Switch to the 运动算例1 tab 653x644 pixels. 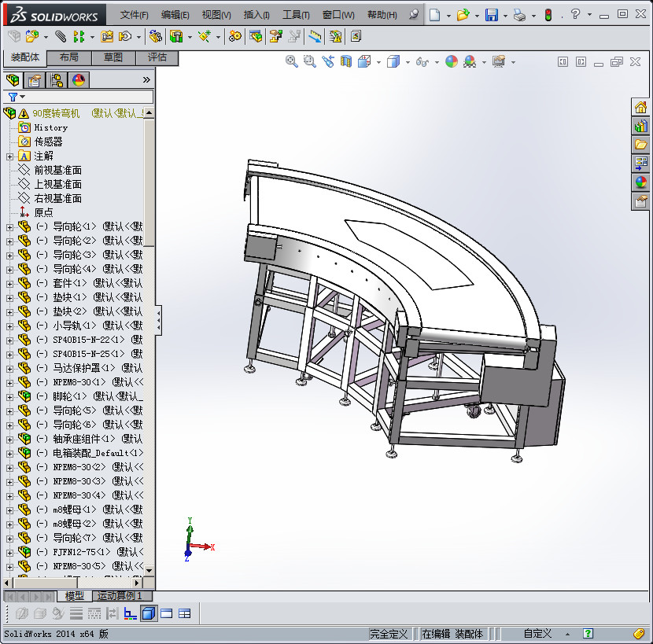click(x=122, y=596)
